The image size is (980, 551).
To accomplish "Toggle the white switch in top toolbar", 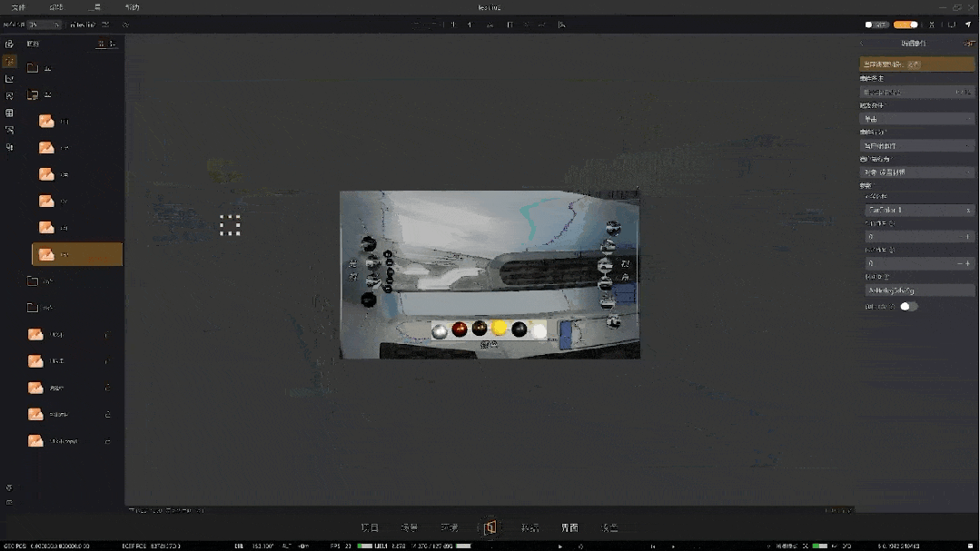I will [x=876, y=25].
